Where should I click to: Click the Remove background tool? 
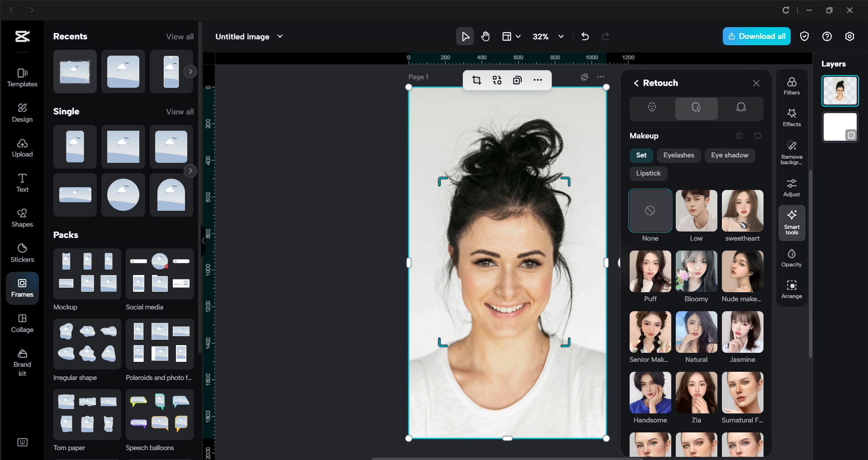click(x=791, y=152)
